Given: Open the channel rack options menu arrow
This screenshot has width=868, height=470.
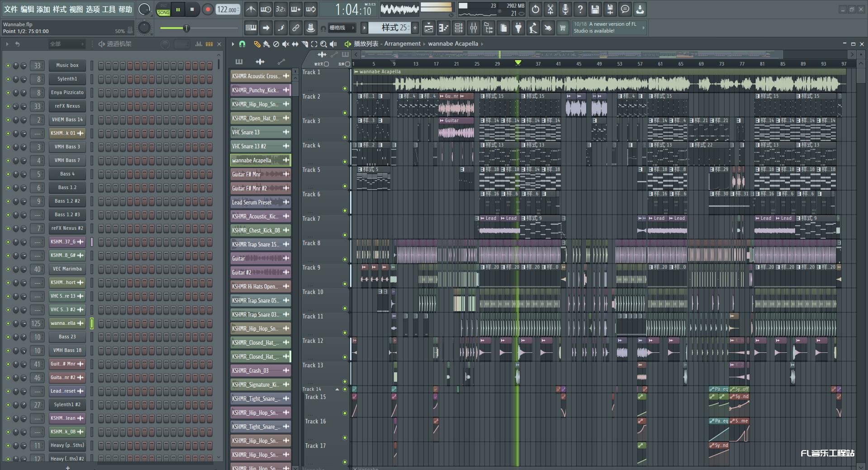Looking at the screenshot, I should [x=7, y=44].
